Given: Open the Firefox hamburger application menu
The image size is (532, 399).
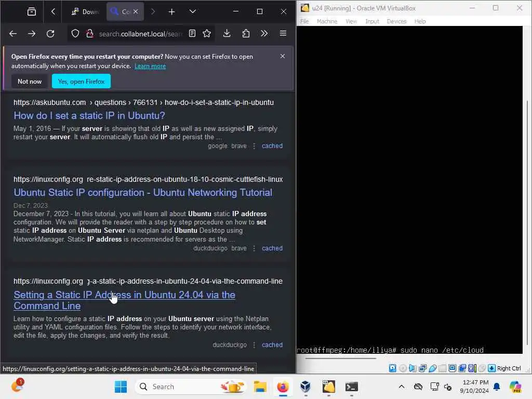Looking at the screenshot, I should click(x=283, y=33).
